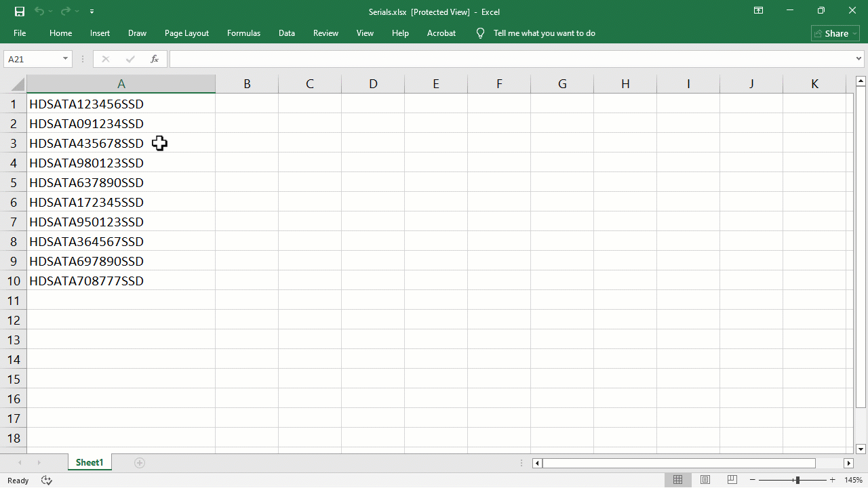Image resolution: width=868 pixels, height=488 pixels.
Task: Select cell containing HDSATA708777SSD
Action: [x=121, y=281]
